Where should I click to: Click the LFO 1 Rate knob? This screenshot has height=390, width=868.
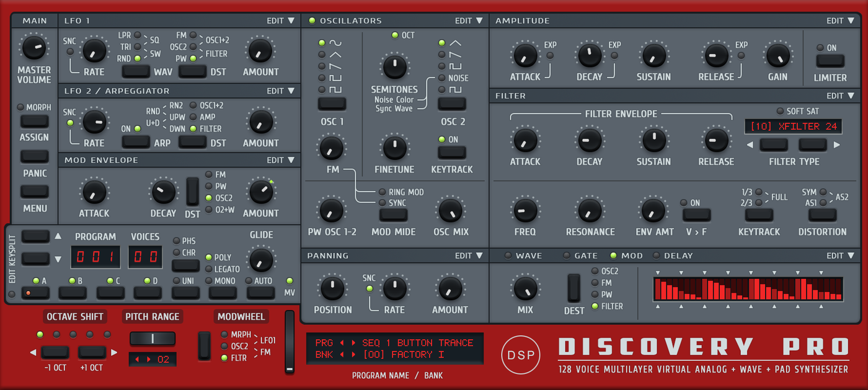(x=94, y=50)
